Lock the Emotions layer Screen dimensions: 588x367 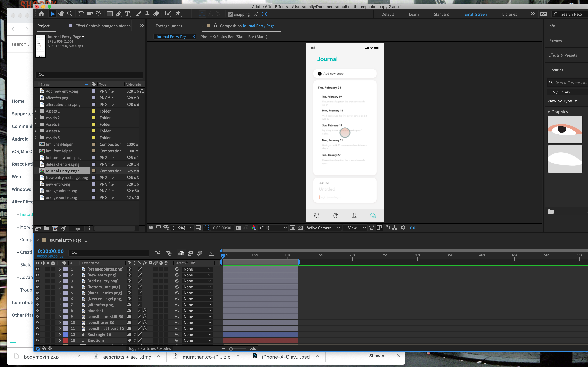coord(53,340)
